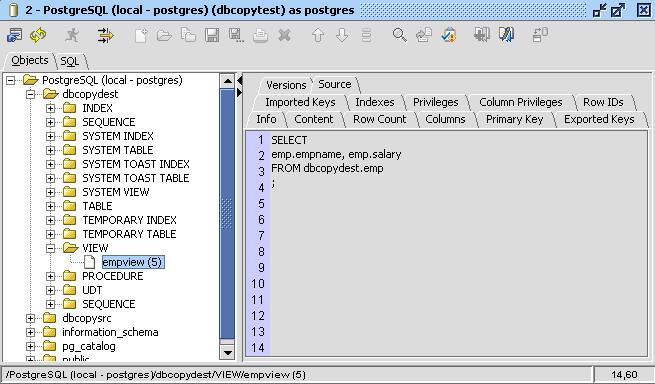
Task: Click the red X delete icon
Action: click(x=284, y=35)
